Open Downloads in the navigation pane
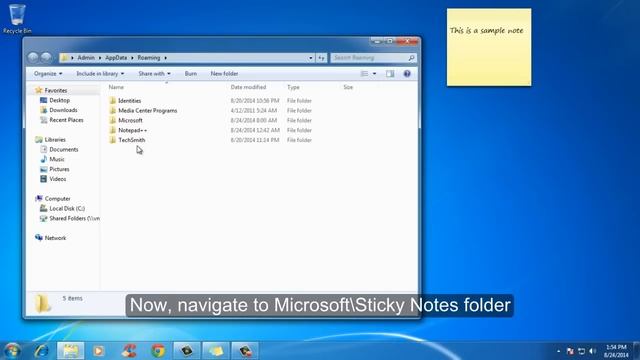Image resolution: width=640 pixels, height=360 pixels. [63, 110]
